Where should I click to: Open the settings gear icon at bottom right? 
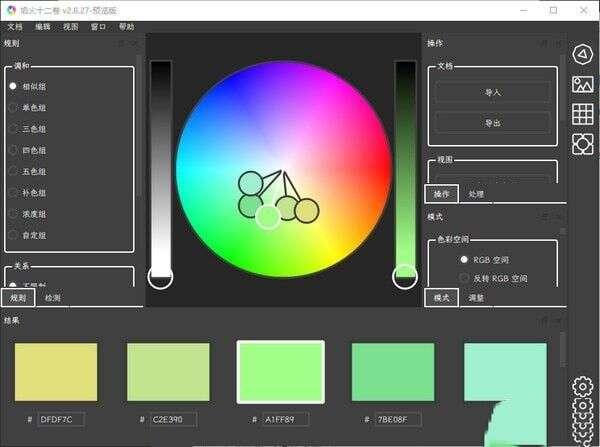point(582,388)
